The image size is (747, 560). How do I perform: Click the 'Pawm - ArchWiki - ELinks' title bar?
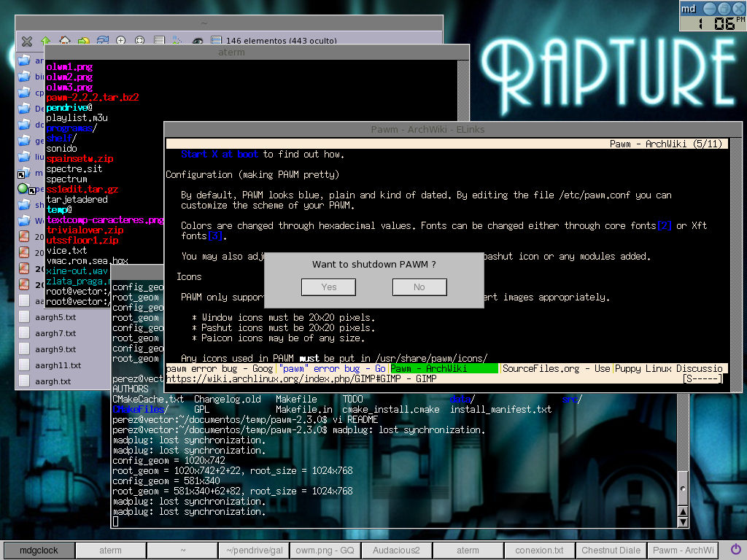tap(452, 129)
